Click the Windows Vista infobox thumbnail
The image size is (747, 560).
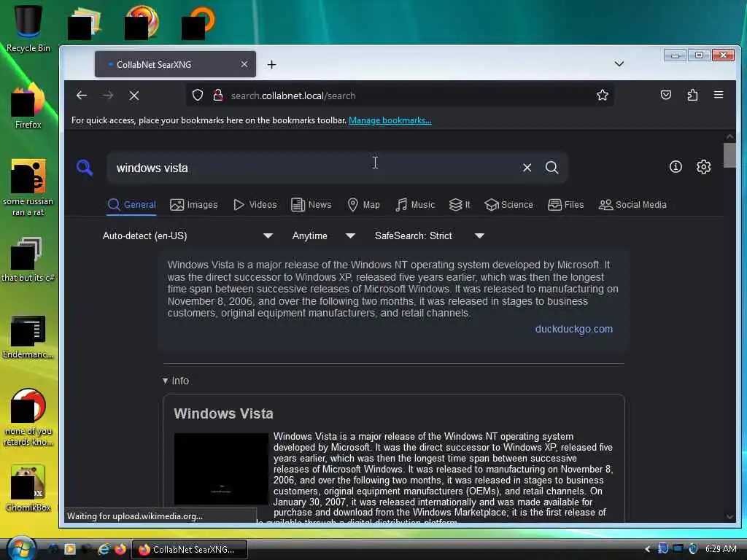221,469
